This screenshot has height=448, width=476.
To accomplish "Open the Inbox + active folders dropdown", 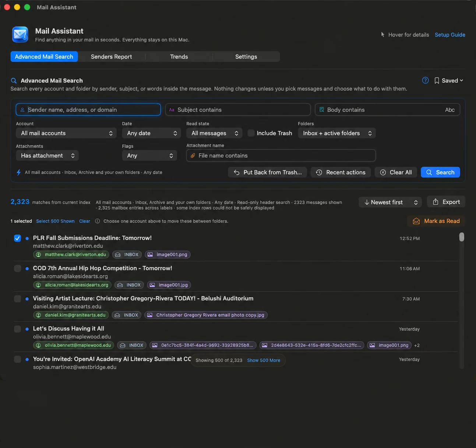I will coord(337,133).
